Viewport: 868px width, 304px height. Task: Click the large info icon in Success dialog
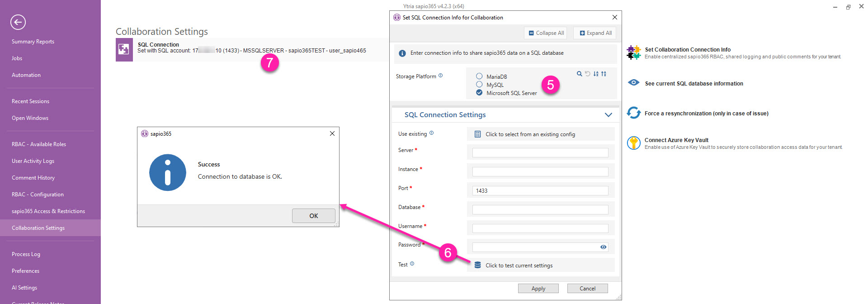pos(168,172)
